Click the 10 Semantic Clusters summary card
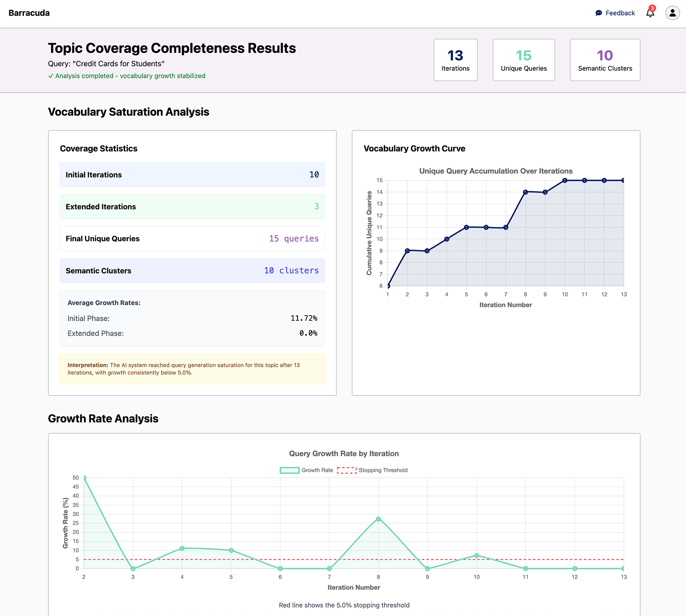The width and height of the screenshot is (686, 616). [x=604, y=60]
